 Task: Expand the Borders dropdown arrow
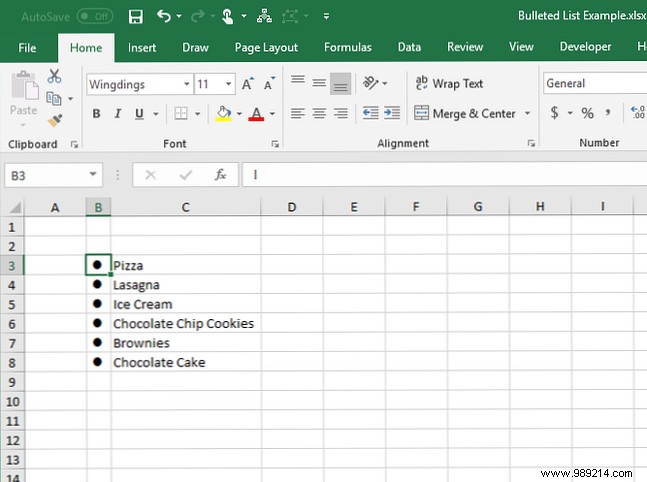pos(197,114)
